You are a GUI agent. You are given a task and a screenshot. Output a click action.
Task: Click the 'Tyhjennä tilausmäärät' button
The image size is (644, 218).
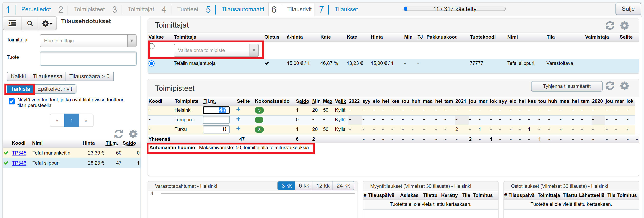(567, 86)
